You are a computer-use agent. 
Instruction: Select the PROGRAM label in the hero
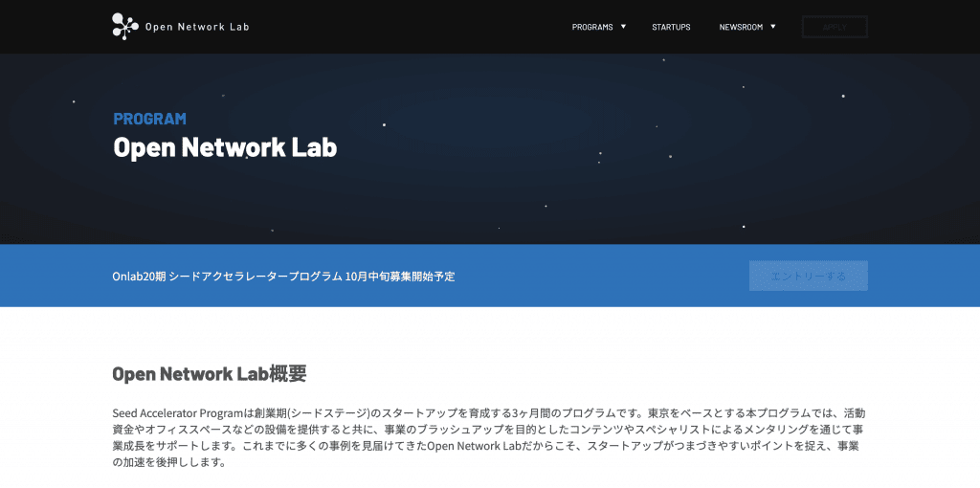[150, 119]
